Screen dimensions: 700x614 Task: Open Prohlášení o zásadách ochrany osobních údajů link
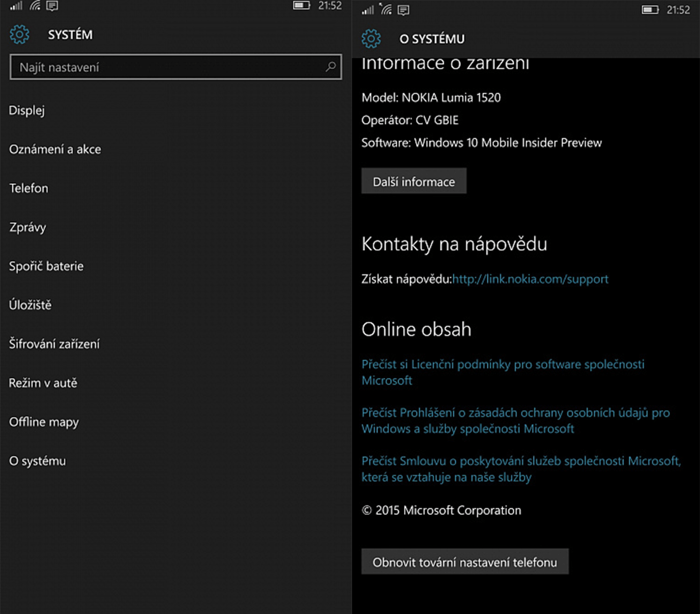coord(516,420)
